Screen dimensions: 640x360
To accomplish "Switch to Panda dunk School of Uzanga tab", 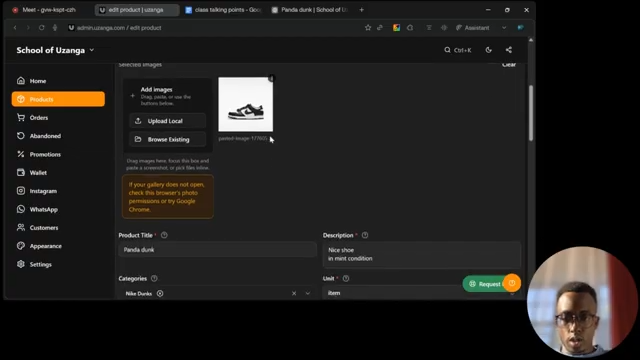I will [x=310, y=10].
